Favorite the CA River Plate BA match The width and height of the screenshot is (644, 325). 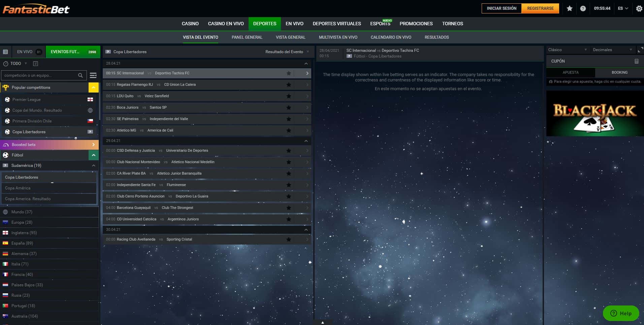coord(289,174)
